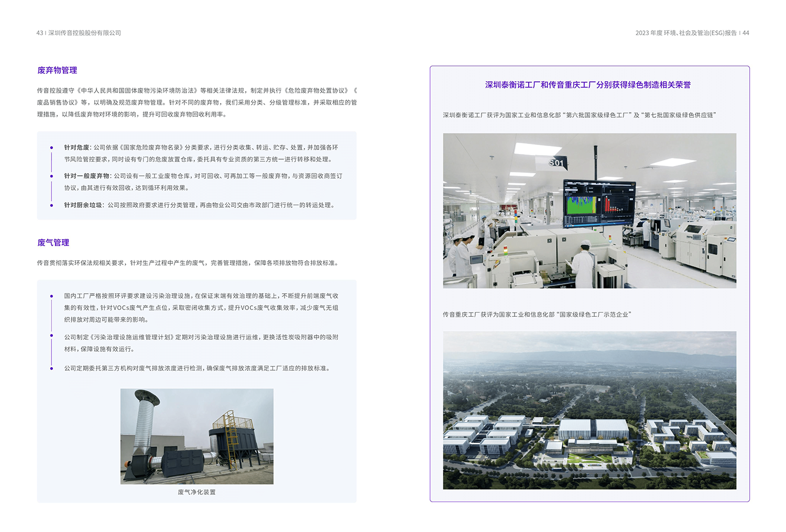
Task: Click the 传音重庆工厂获评 caption text
Action: [x=537, y=315]
